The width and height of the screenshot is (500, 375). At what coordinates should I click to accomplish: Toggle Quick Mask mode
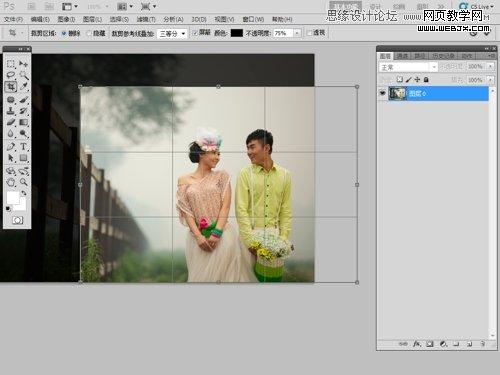click(17, 220)
